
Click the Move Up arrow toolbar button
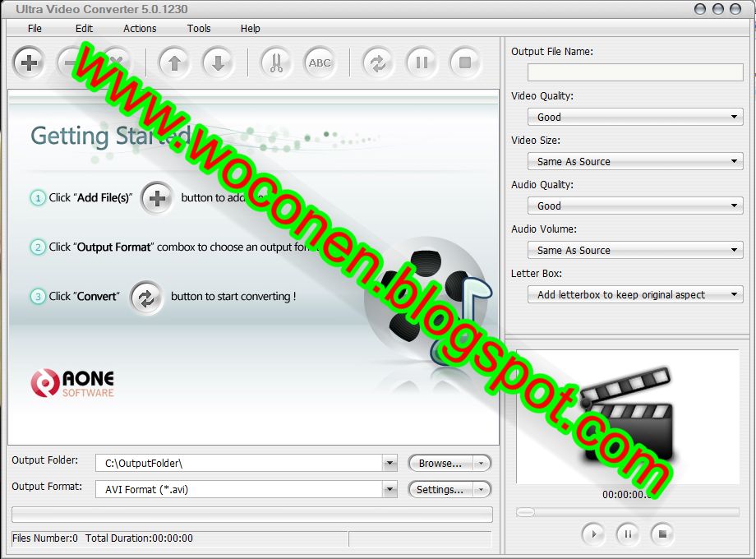pos(174,62)
